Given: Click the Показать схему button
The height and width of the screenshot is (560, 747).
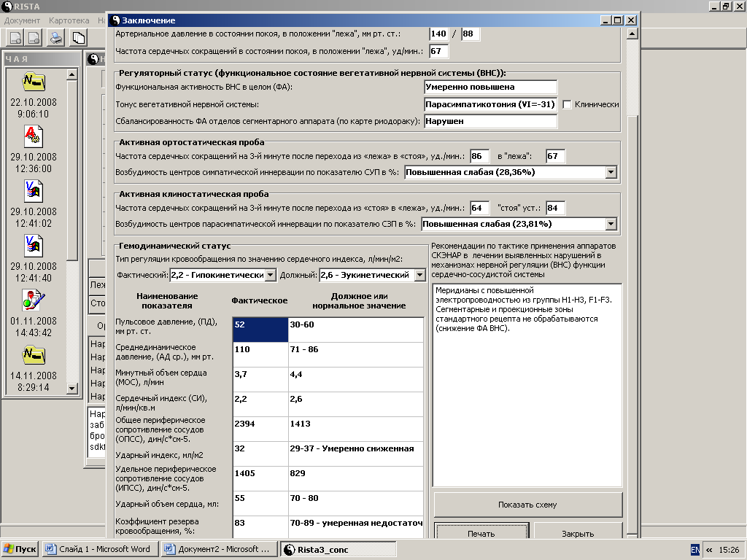Looking at the screenshot, I should [528, 505].
